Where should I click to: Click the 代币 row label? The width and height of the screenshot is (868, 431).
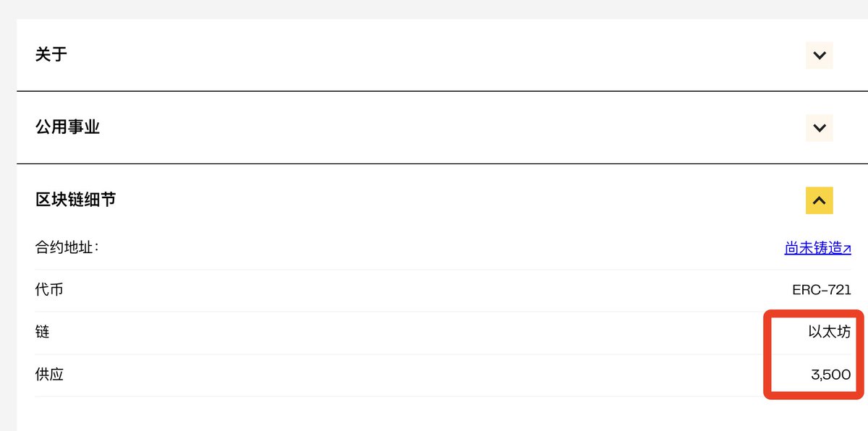coord(49,290)
